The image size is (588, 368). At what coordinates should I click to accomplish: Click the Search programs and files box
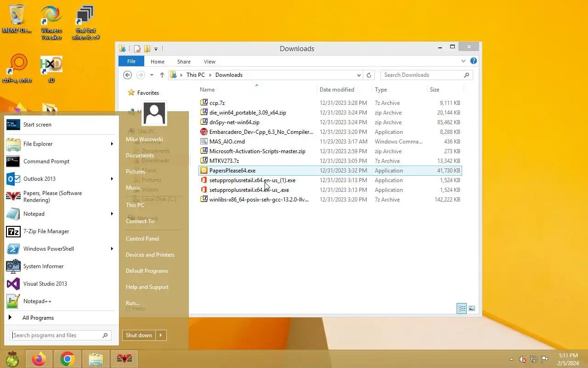61,335
